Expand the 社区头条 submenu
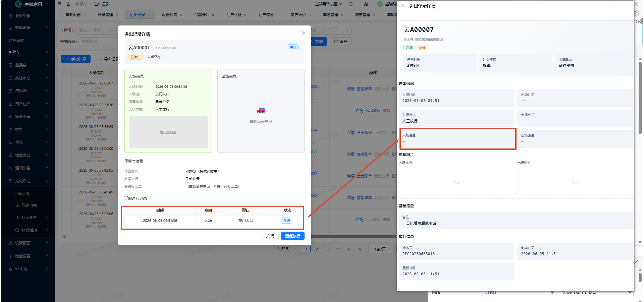644x302 pixels. pos(47,218)
